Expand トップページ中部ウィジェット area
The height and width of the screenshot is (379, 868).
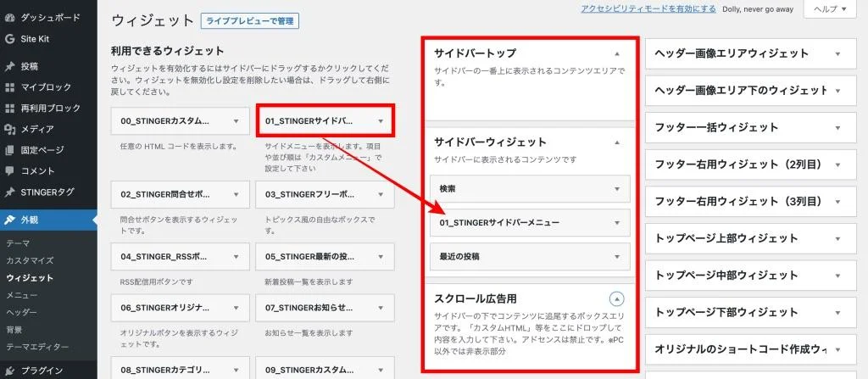(x=837, y=276)
